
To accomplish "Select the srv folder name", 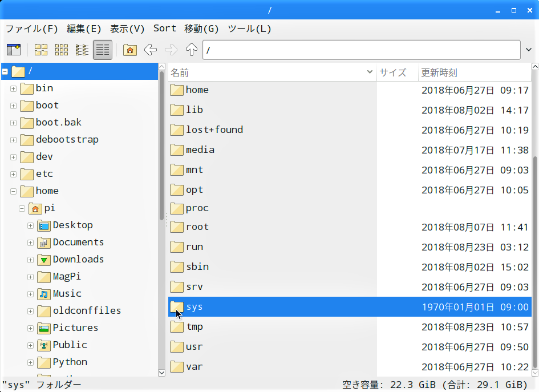I will point(194,287).
